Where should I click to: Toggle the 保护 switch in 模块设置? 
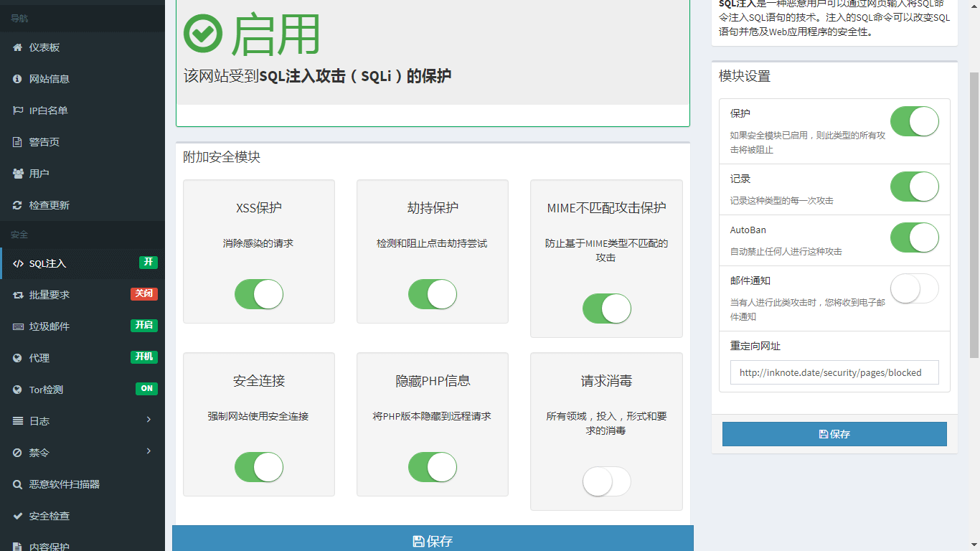915,121
